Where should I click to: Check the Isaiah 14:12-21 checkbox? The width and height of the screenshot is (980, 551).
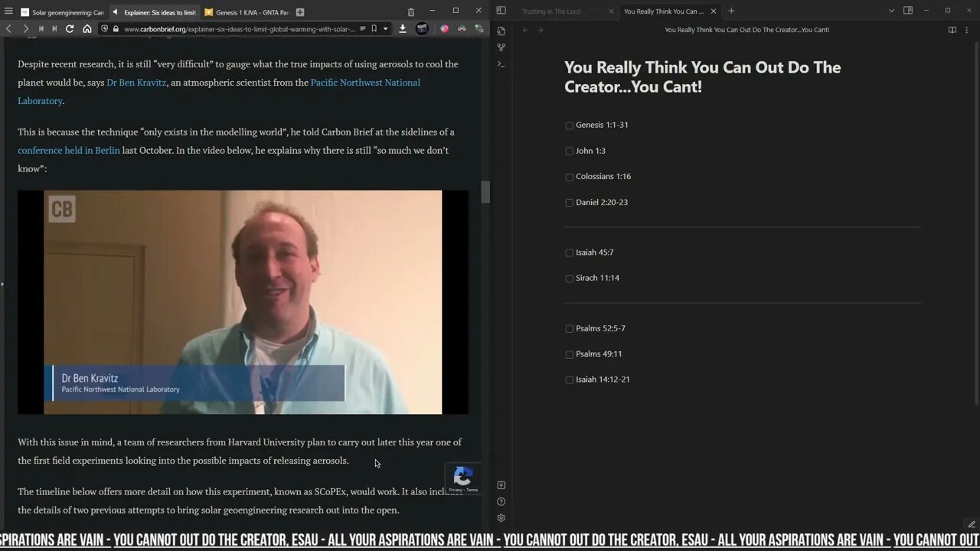click(x=569, y=380)
